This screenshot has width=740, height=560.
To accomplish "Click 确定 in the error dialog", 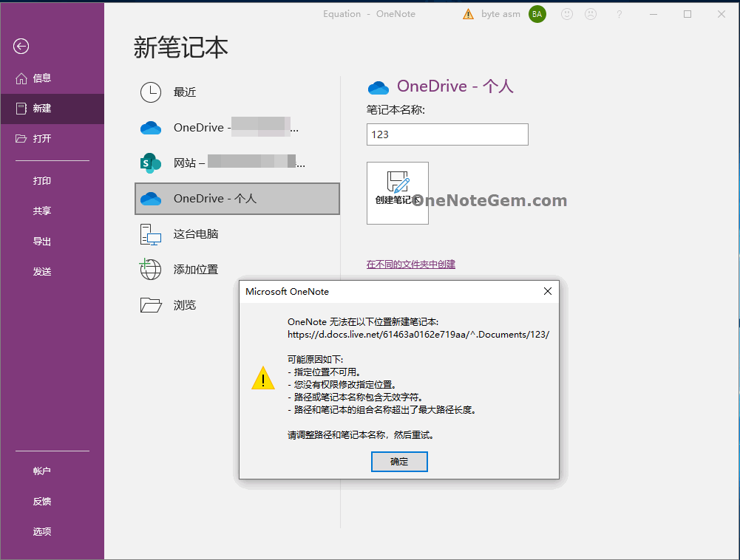I will (399, 462).
